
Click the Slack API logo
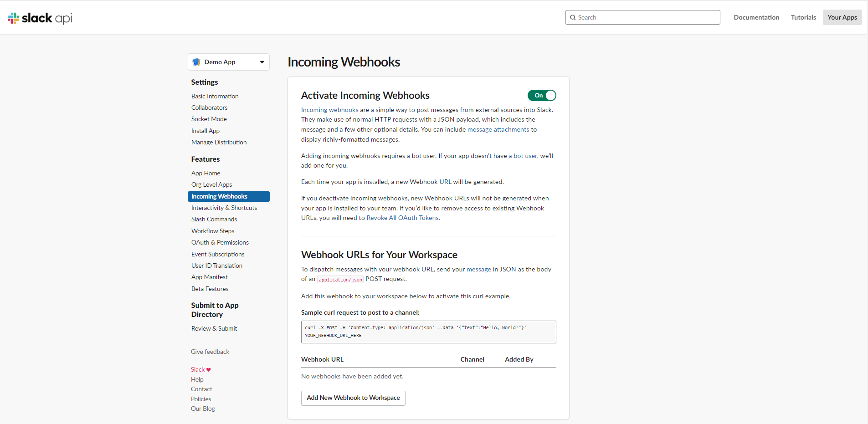tap(40, 18)
